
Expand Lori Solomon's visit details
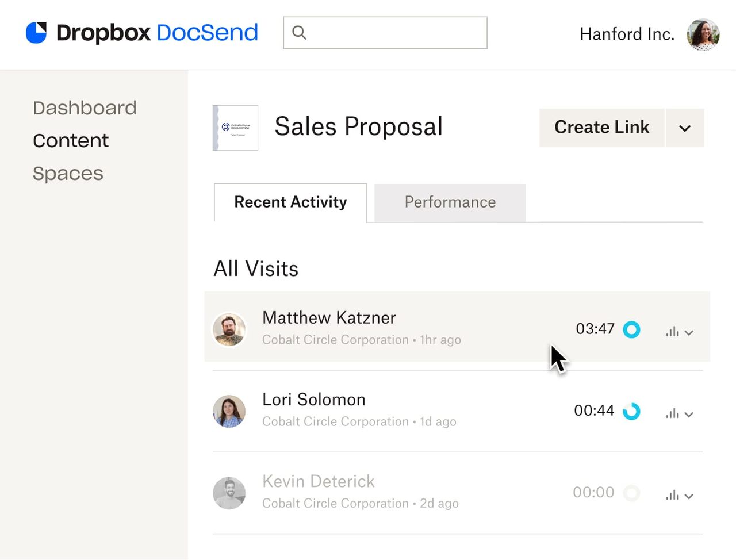coord(689,414)
